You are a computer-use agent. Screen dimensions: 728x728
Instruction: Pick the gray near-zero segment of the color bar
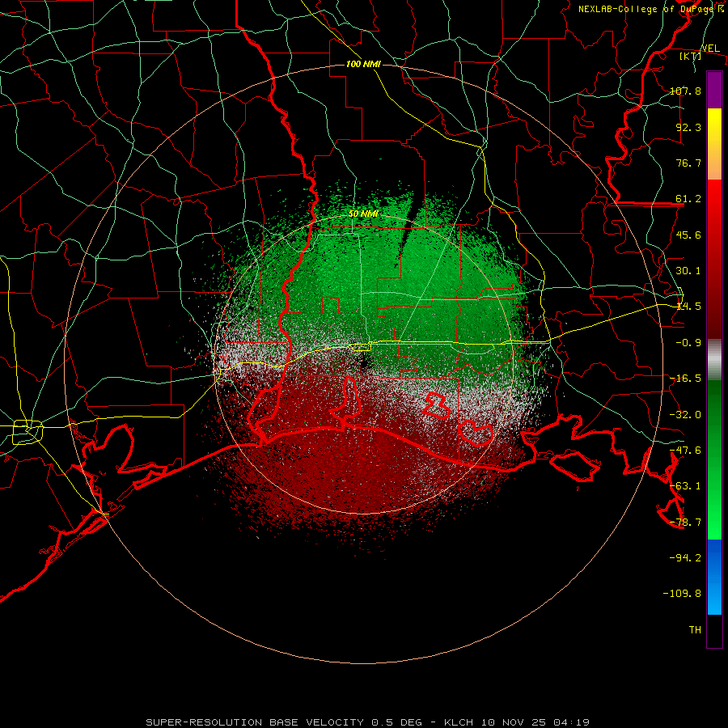[714, 360]
